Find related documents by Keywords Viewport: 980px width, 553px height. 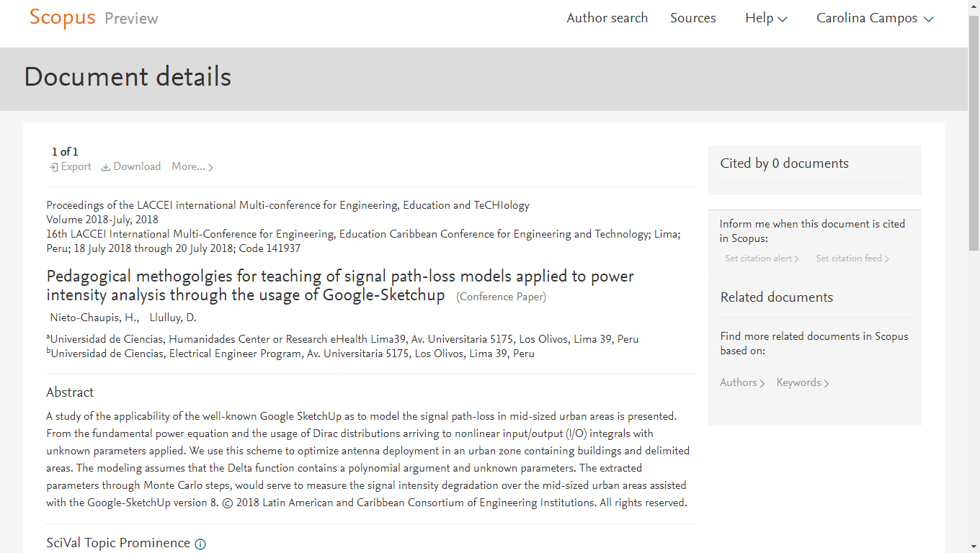[803, 383]
